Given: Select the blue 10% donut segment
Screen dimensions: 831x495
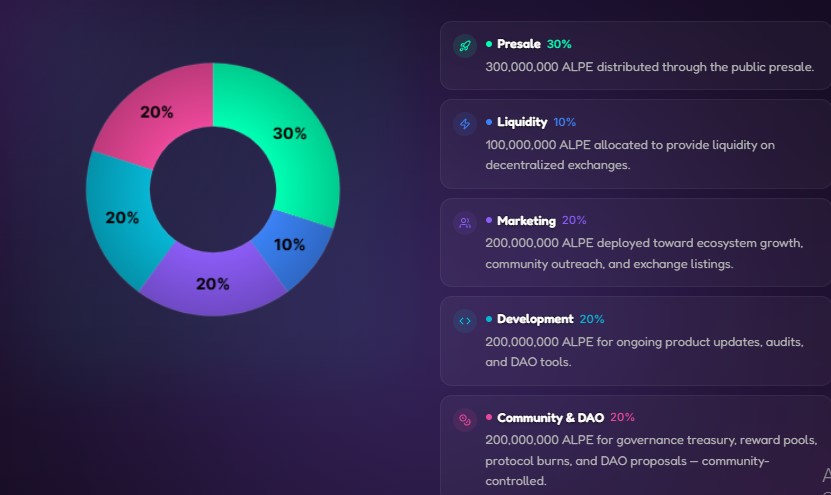Looking at the screenshot, I should tap(288, 245).
